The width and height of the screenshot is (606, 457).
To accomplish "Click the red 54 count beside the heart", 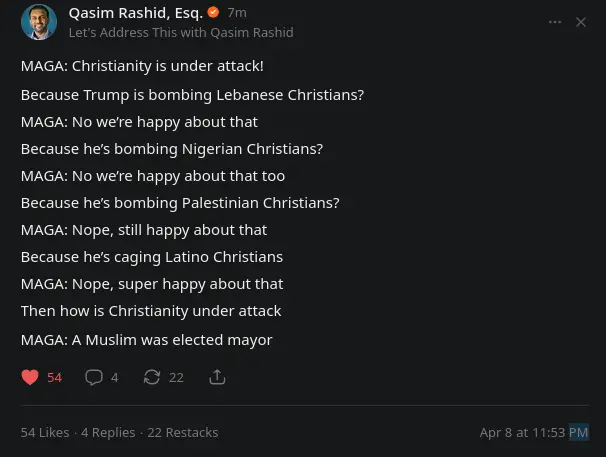I will coord(54,377).
